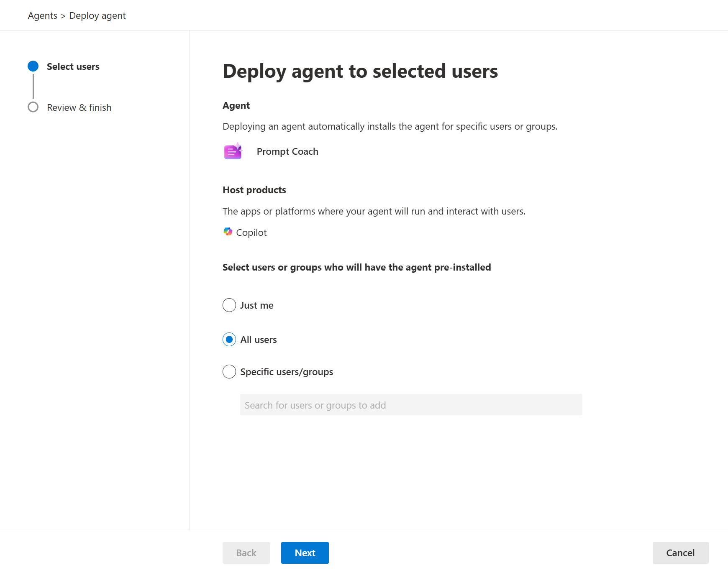The height and width of the screenshot is (570, 728).
Task: Open the Agents breadcrumb link
Action: point(42,15)
